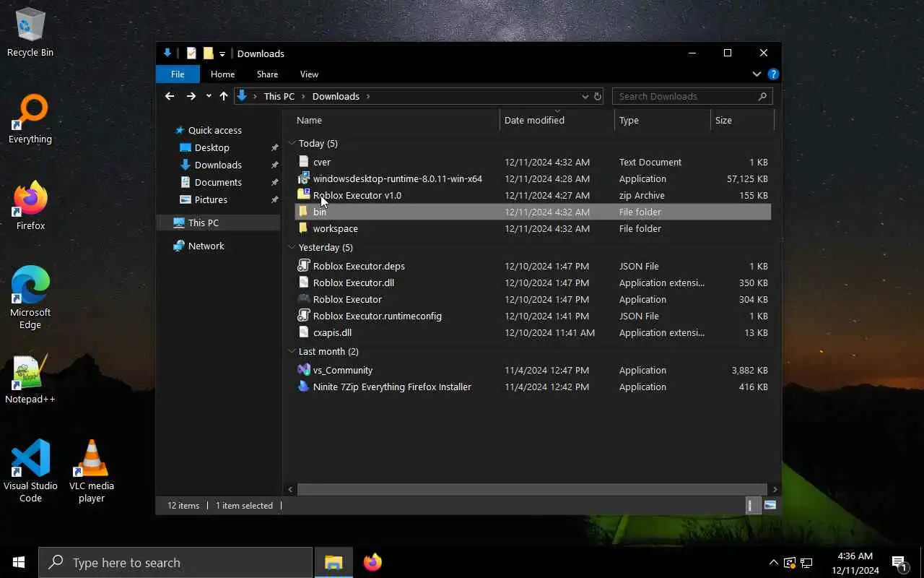924x578 pixels.
Task: Open the Firefox desktop shortcut
Action: click(x=30, y=206)
